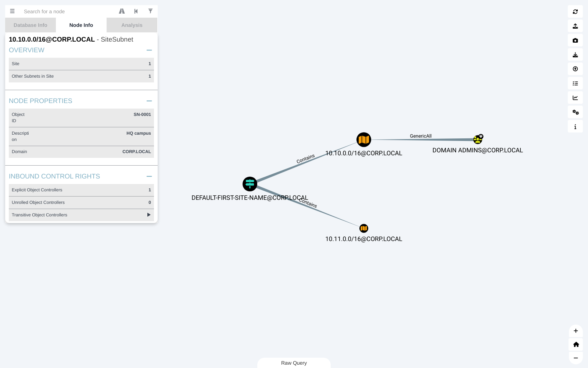Click the lower Contains edge label

[308, 203]
